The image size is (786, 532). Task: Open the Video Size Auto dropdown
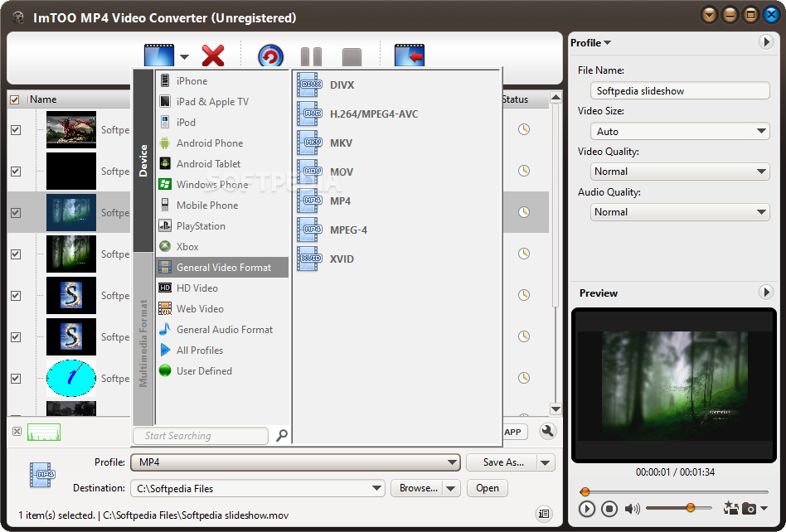click(680, 131)
